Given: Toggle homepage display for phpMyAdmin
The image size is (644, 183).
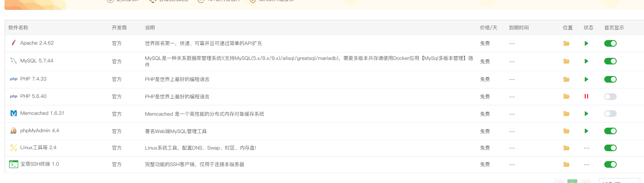Looking at the screenshot, I should 610,131.
